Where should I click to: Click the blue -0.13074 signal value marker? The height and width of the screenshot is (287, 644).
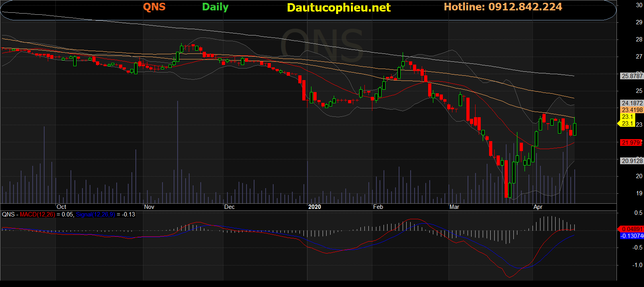pos(632,236)
